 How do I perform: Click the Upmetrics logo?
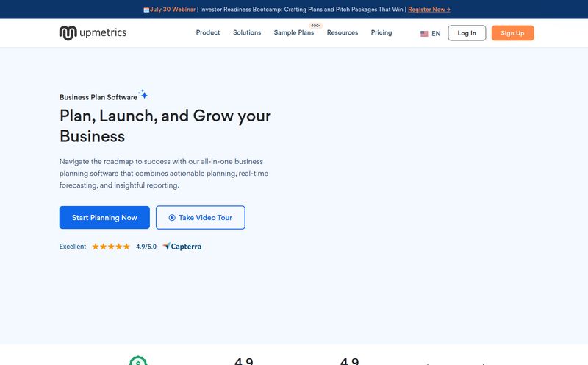coord(93,32)
